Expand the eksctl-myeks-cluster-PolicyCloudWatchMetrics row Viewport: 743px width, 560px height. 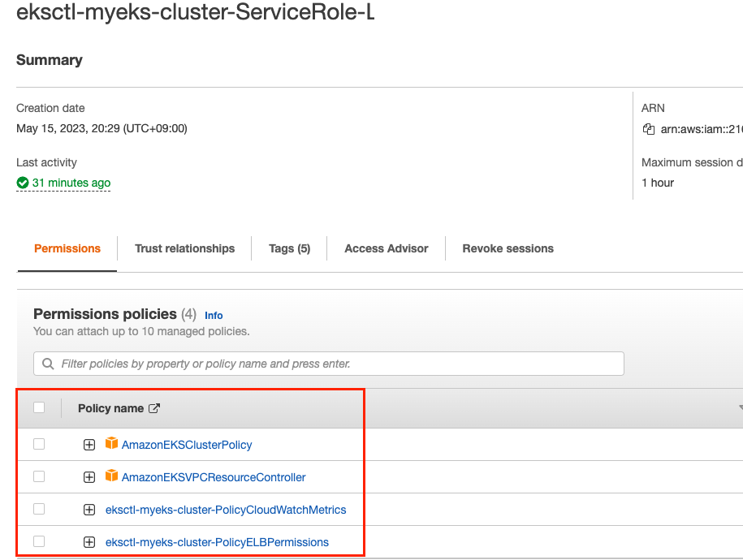pos(89,510)
